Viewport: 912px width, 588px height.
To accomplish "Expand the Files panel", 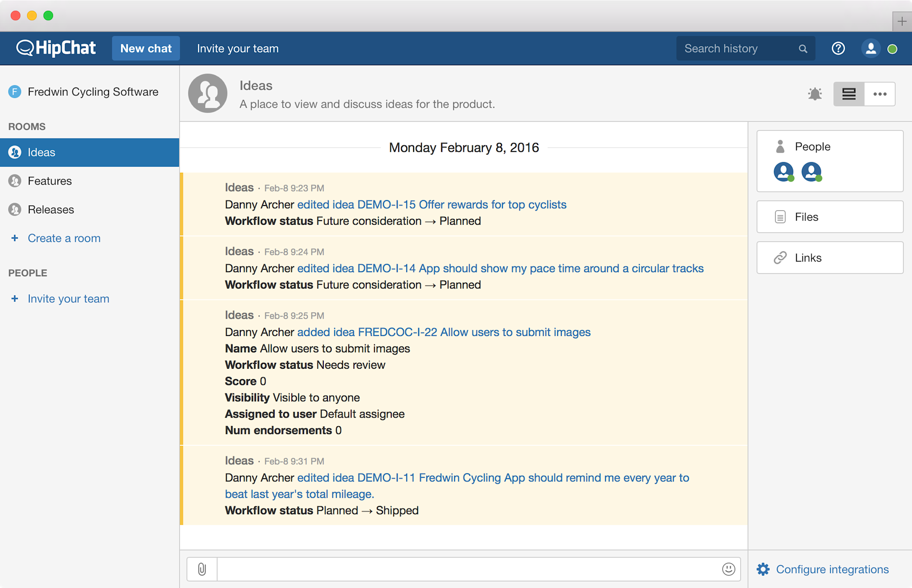I will [829, 217].
